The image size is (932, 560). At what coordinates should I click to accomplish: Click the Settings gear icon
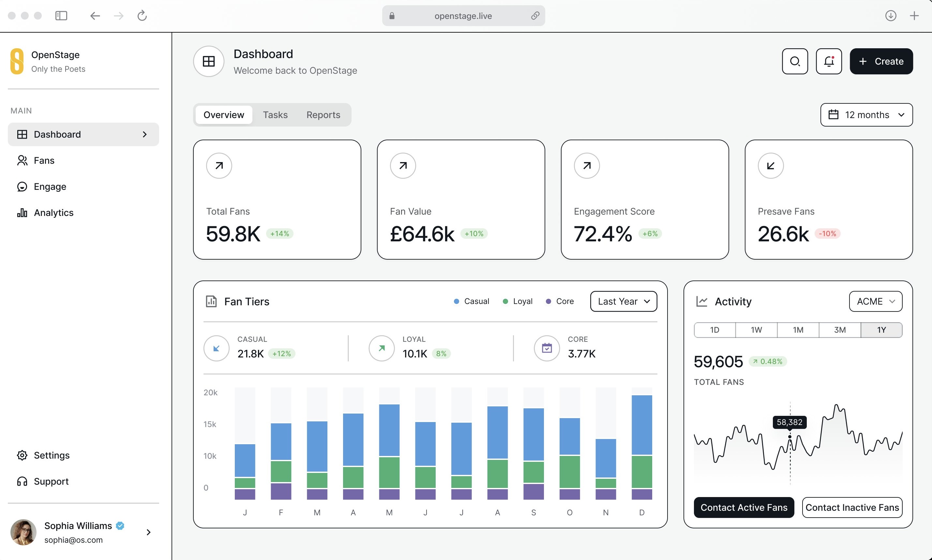click(22, 455)
